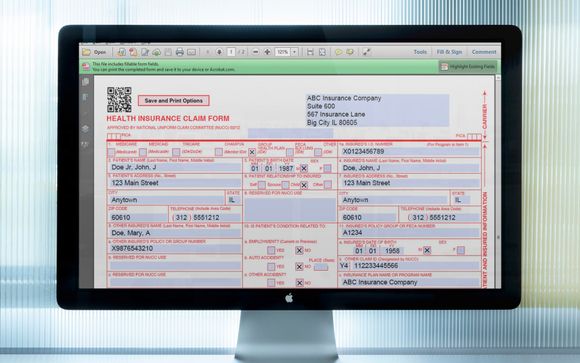
Task: Click the insured's 1958 birth year field
Action: (x=392, y=251)
